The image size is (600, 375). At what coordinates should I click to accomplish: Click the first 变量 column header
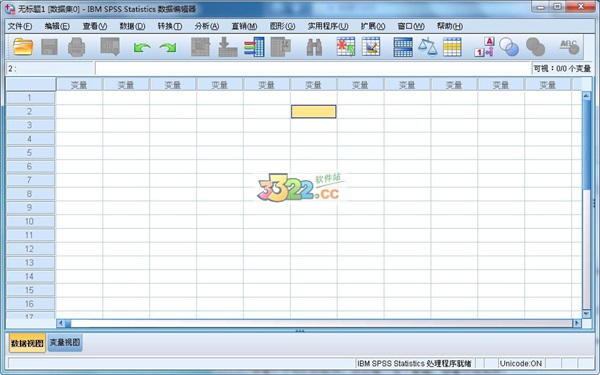point(79,85)
